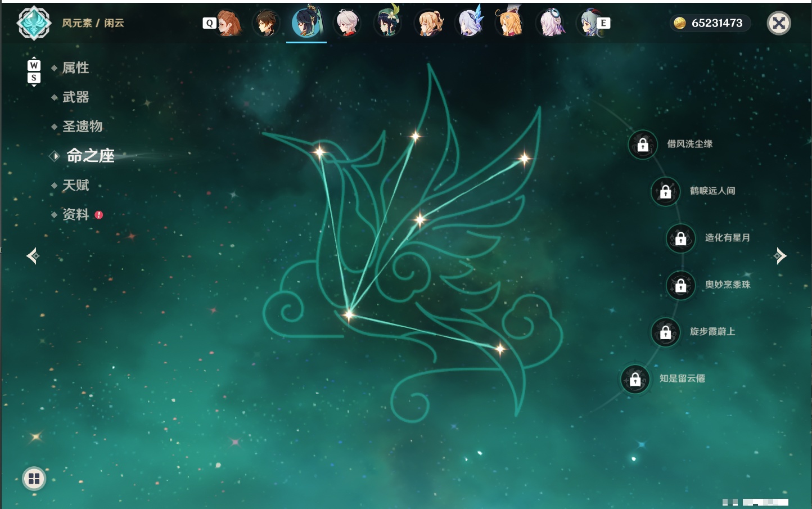
Task: Open the 资料 profile menu
Action: (75, 214)
